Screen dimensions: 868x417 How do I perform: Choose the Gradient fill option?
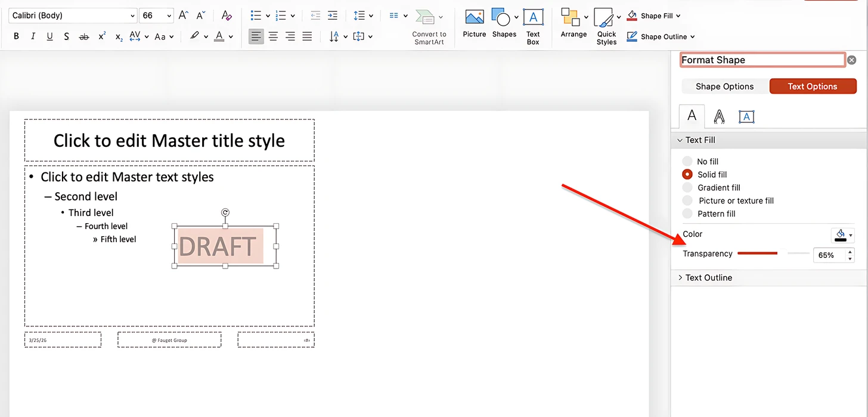click(687, 188)
